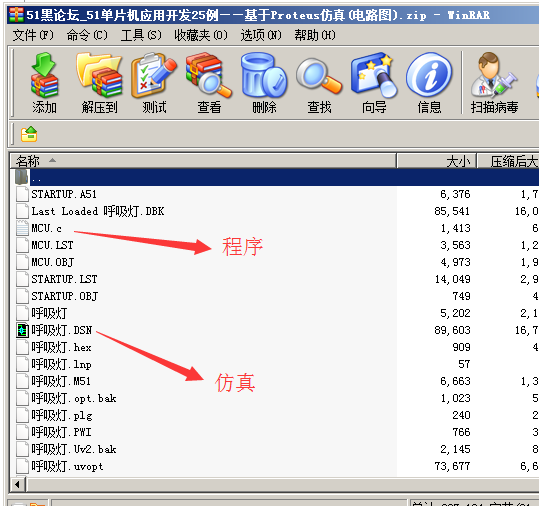539x506 pixels.
Task: Click the 测试 (Test) toolbar icon
Action: [154, 75]
